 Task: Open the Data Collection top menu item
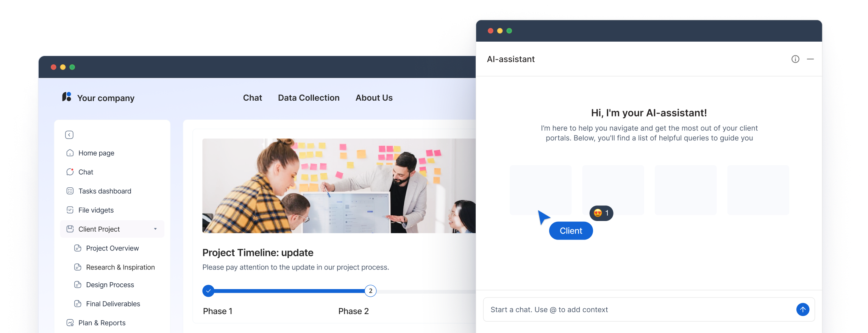coord(309,98)
